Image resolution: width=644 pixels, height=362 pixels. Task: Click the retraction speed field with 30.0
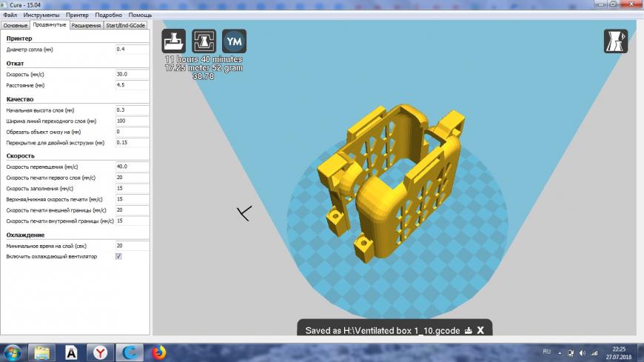coord(132,74)
